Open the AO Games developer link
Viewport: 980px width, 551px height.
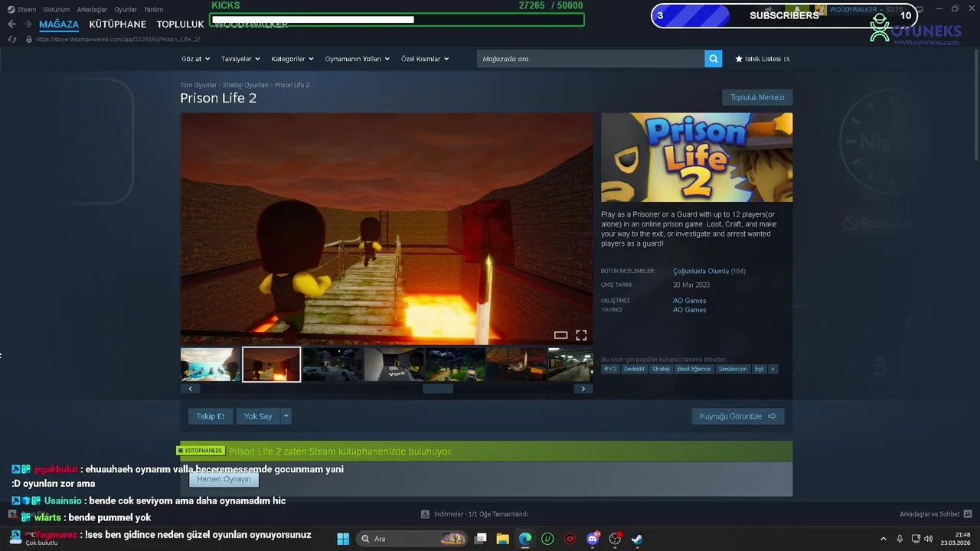pyautogui.click(x=689, y=301)
